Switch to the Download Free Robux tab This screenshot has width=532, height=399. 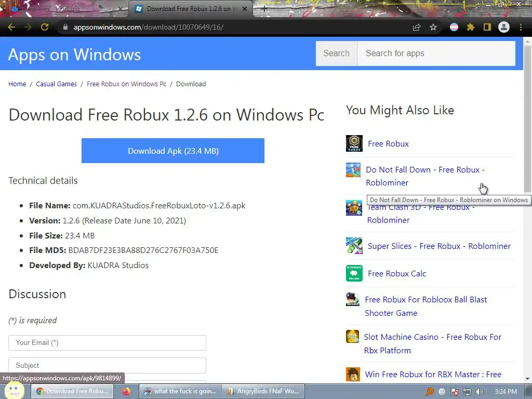[x=191, y=9]
